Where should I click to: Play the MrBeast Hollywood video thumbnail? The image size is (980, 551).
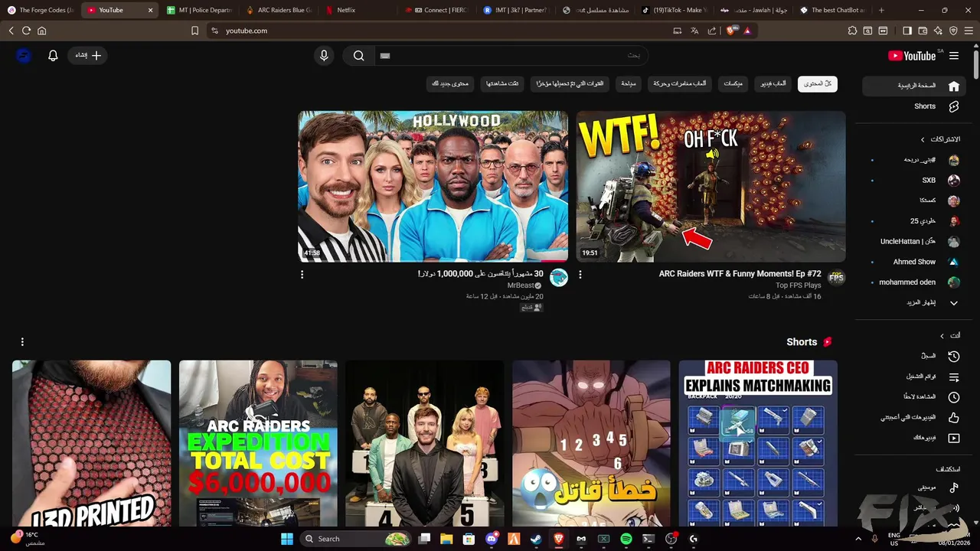pos(433,187)
